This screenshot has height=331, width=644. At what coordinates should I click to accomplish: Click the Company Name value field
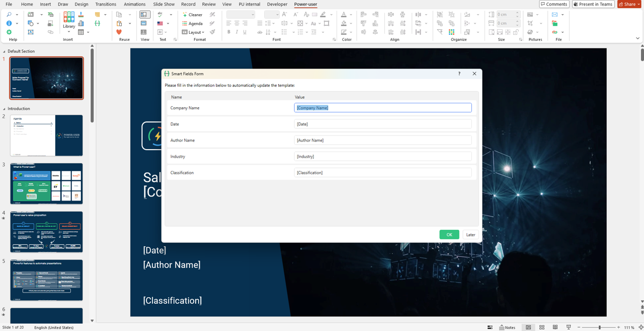(x=383, y=108)
